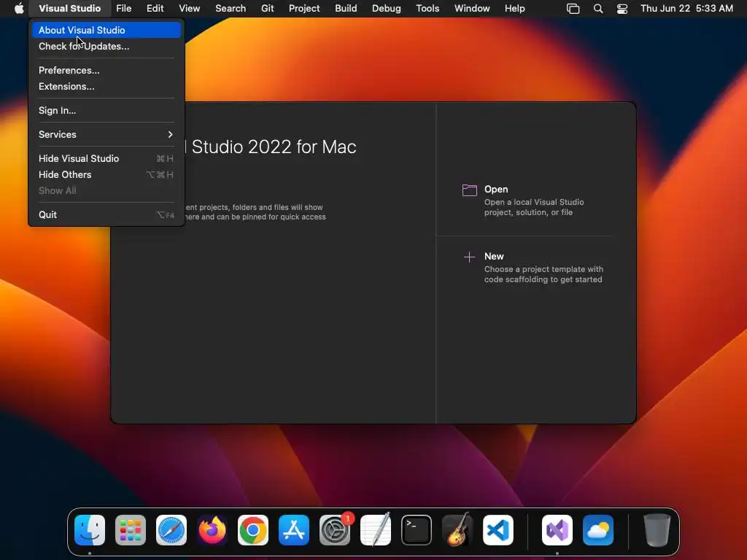
Task: Open Spotlight search in menu bar
Action: (598, 9)
